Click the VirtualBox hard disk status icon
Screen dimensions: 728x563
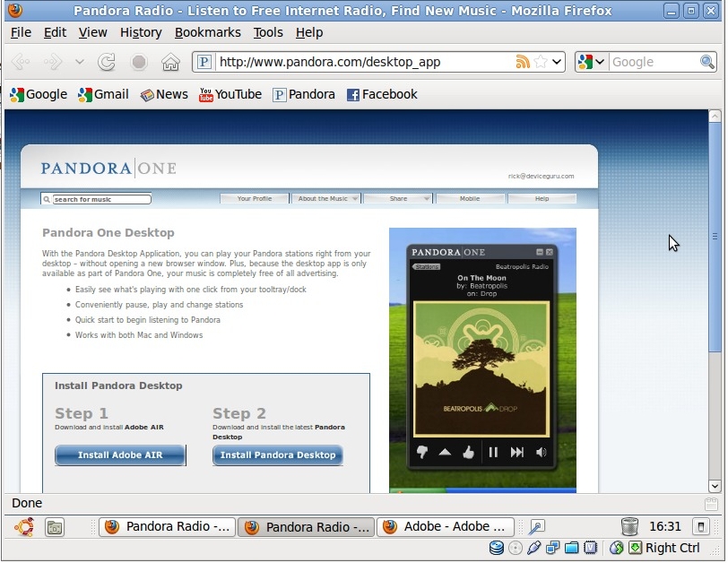click(497, 548)
